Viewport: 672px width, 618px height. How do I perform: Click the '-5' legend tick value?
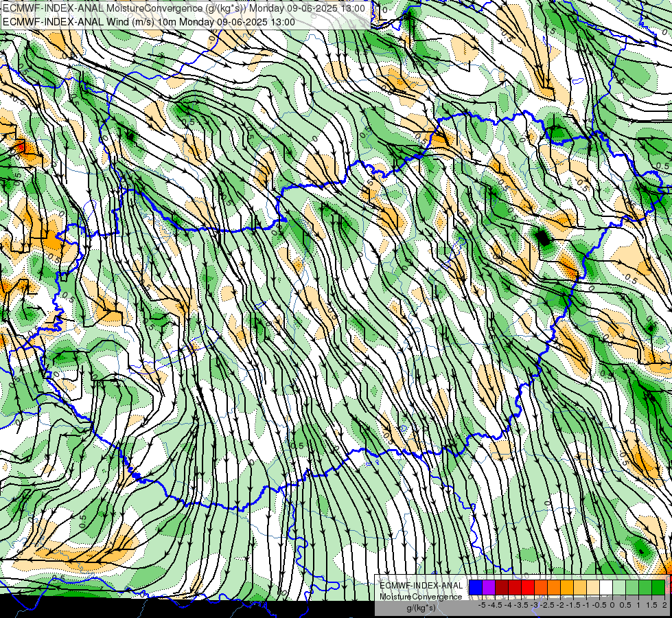point(482,605)
